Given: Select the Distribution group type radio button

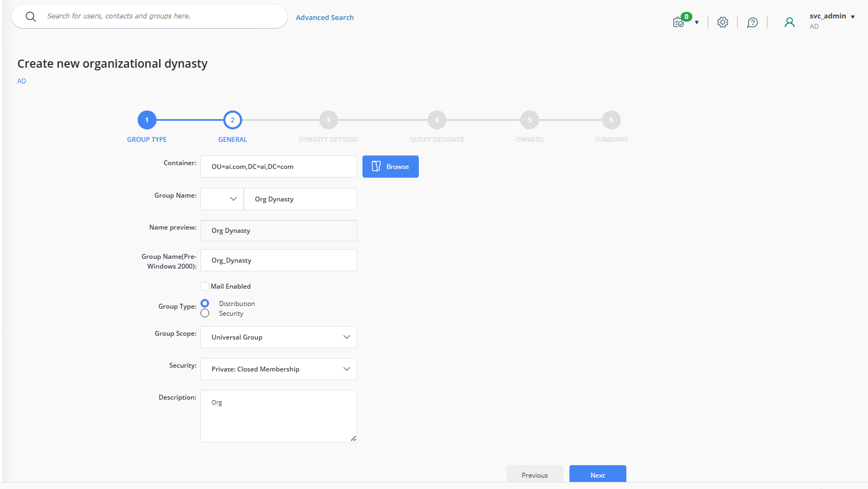Looking at the screenshot, I should point(204,303).
